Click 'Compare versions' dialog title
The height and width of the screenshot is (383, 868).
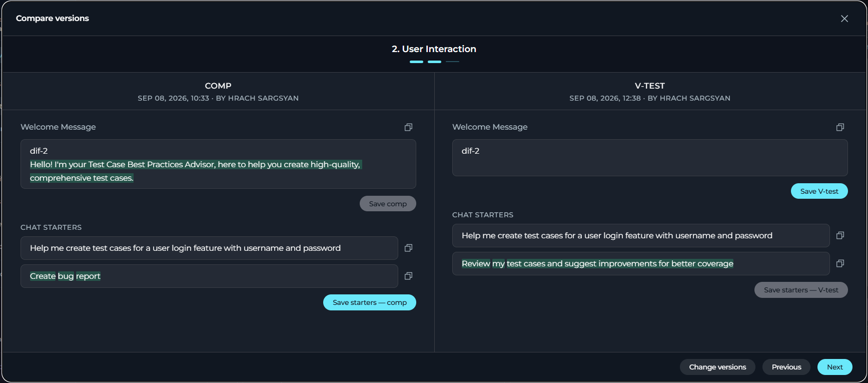53,19
